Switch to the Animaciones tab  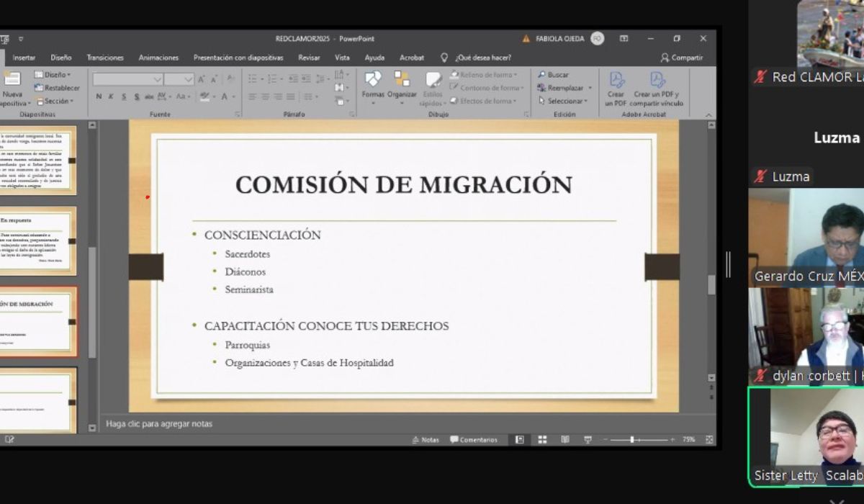point(158,58)
